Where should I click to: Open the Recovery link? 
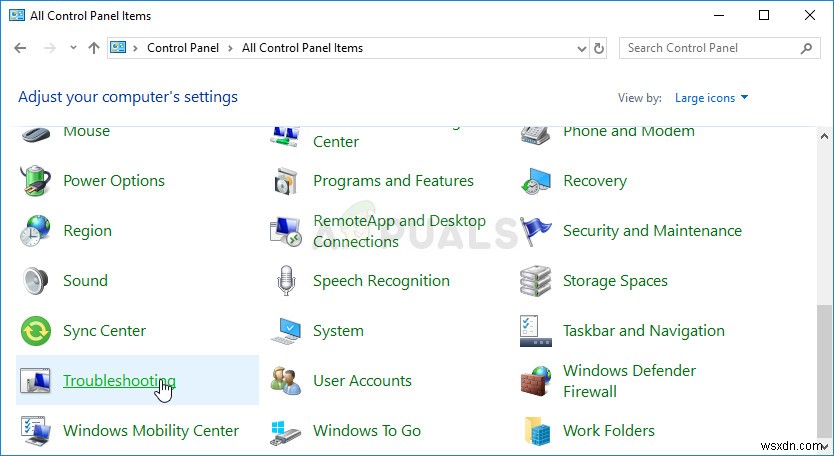[595, 181]
